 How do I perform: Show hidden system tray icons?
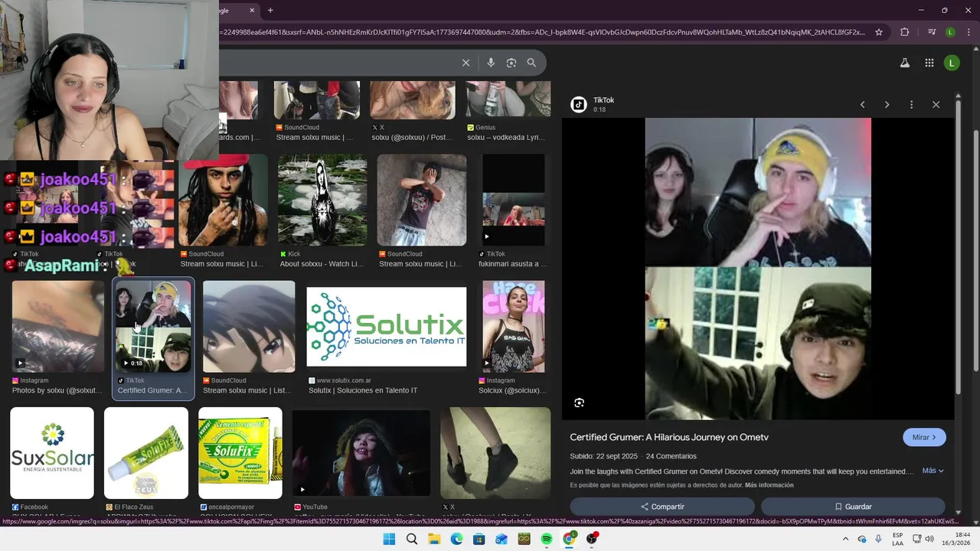point(845,540)
